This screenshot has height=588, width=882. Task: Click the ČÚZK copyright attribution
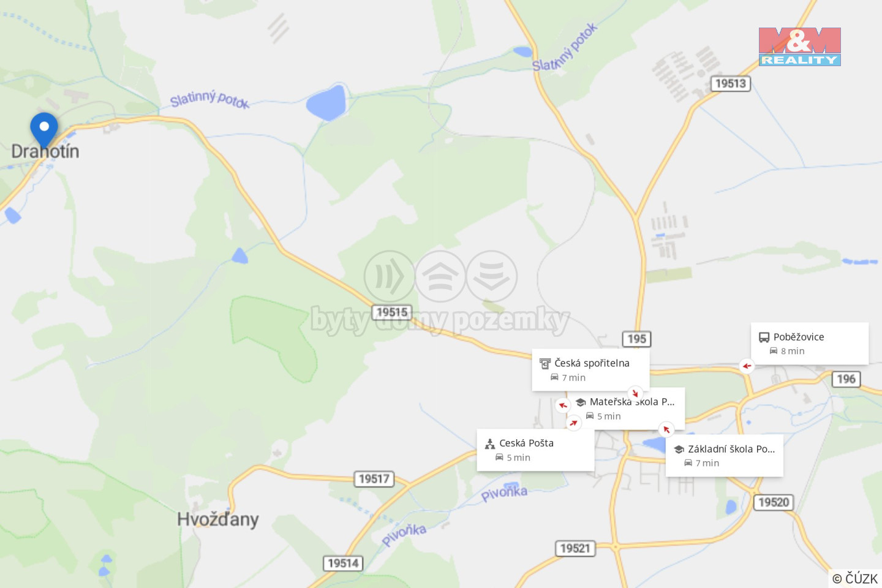coord(855,578)
